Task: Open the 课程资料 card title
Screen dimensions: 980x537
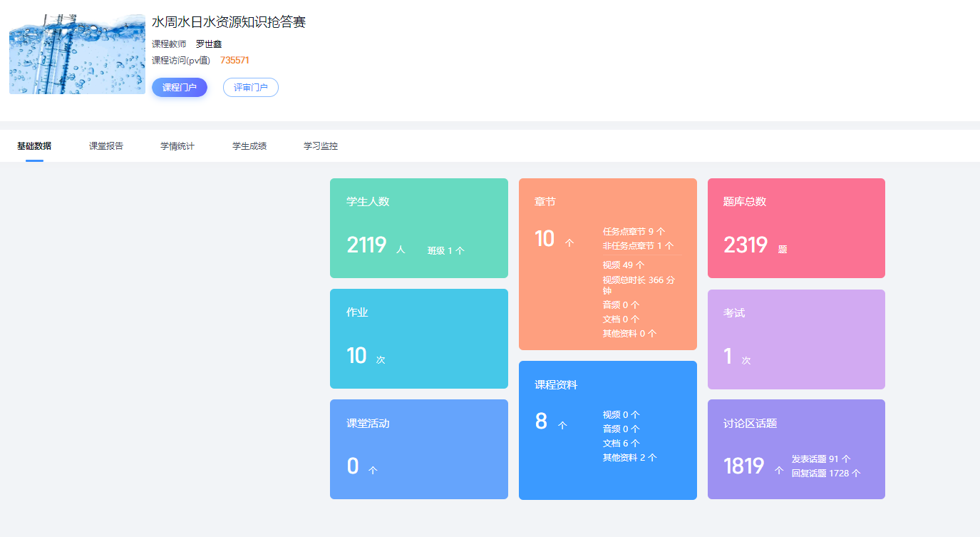Action: click(556, 385)
